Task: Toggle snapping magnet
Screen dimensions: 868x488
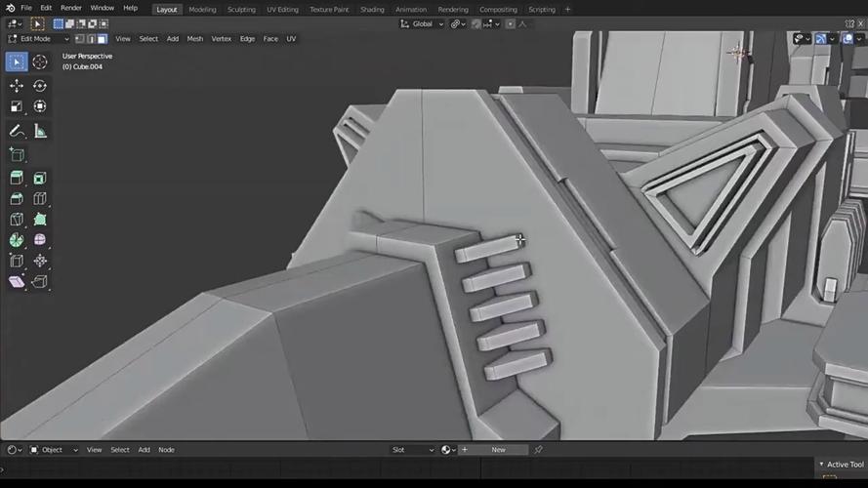Action: coord(475,23)
